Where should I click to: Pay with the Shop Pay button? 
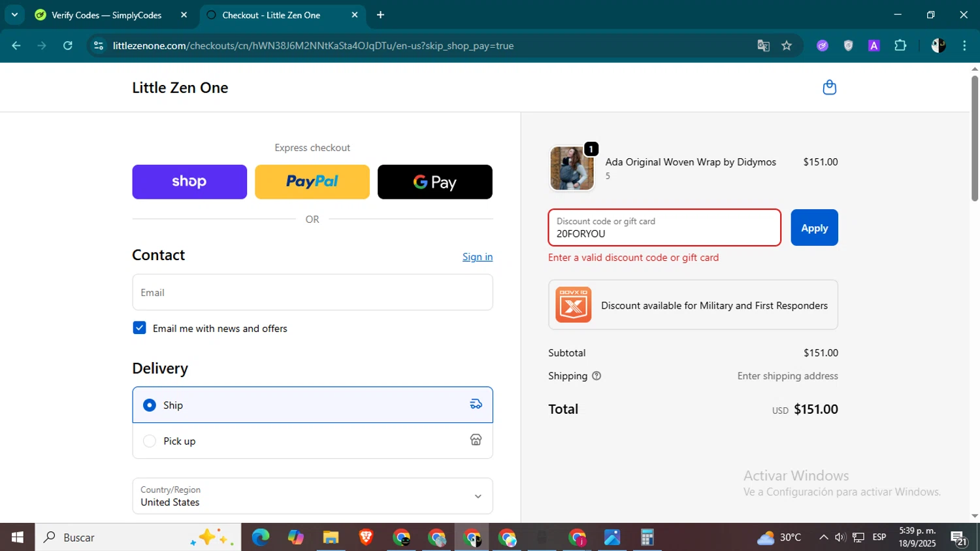[x=189, y=182]
